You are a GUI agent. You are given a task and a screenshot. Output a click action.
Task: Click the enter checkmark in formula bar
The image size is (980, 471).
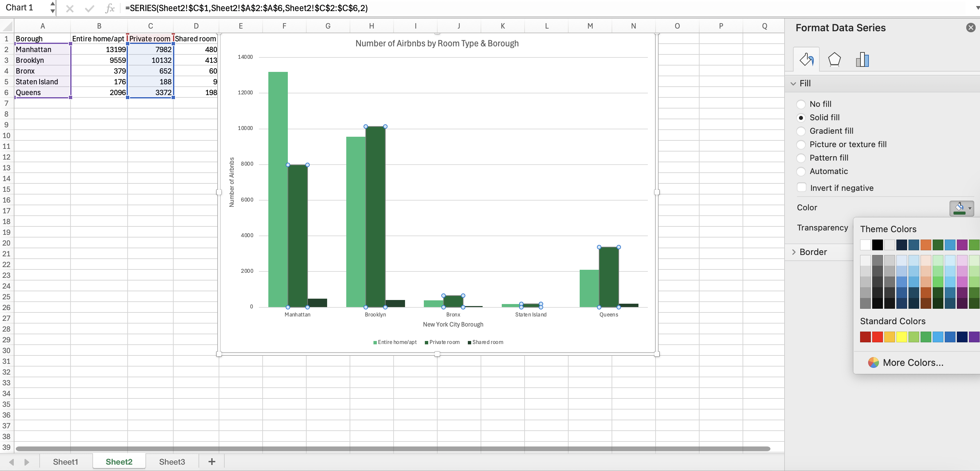pyautogui.click(x=89, y=8)
